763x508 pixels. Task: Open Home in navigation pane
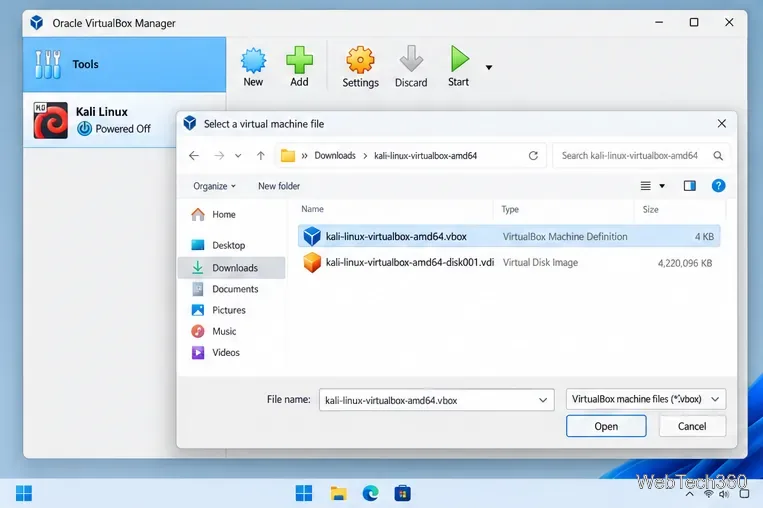(x=232, y=215)
